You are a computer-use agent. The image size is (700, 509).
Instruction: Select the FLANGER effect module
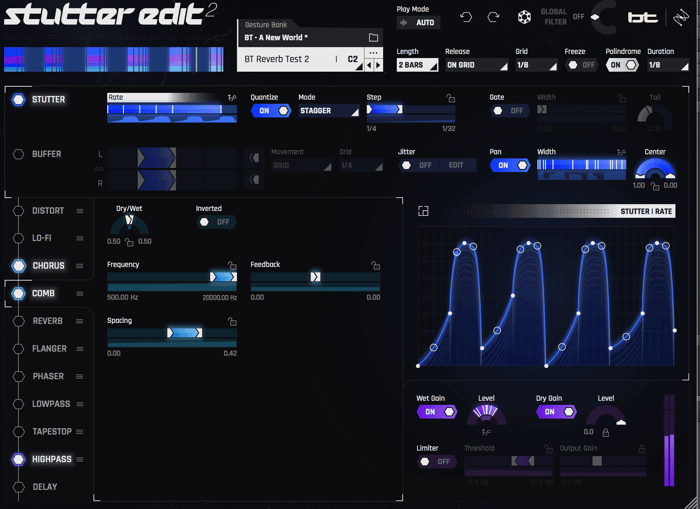click(x=49, y=349)
